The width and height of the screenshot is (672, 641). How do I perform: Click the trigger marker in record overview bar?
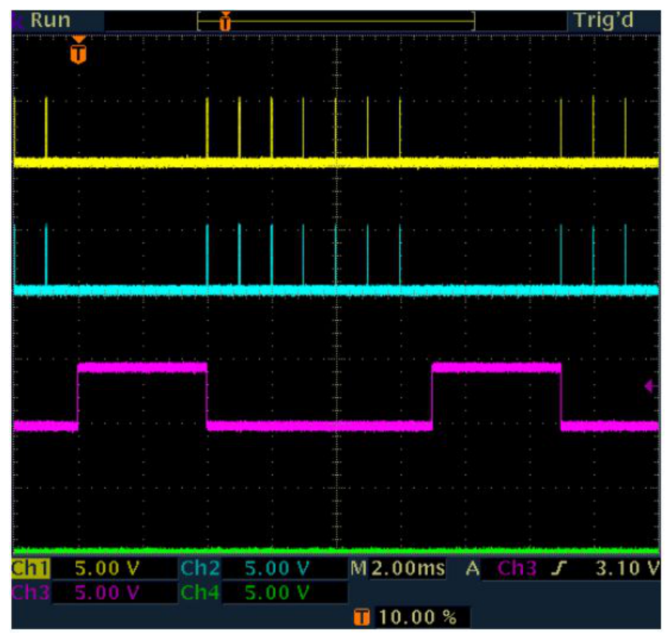coord(225,21)
